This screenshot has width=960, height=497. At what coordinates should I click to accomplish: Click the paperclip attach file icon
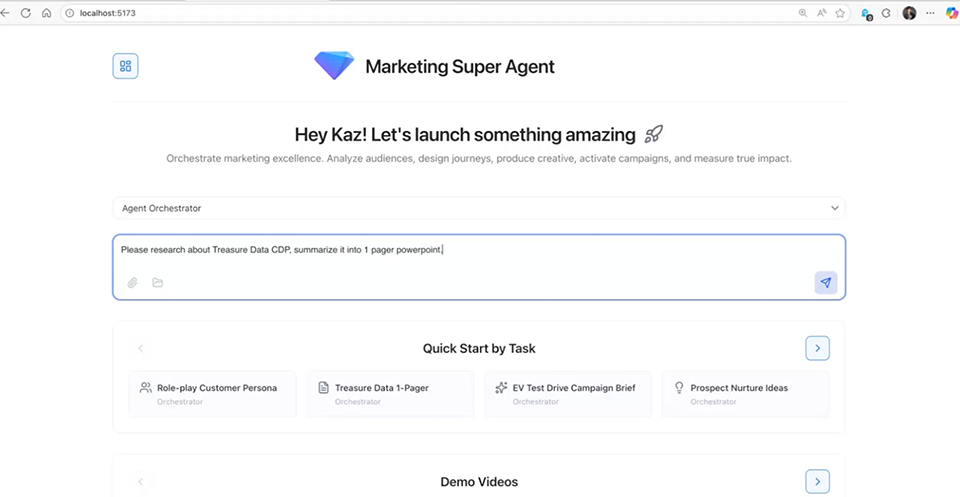point(132,283)
